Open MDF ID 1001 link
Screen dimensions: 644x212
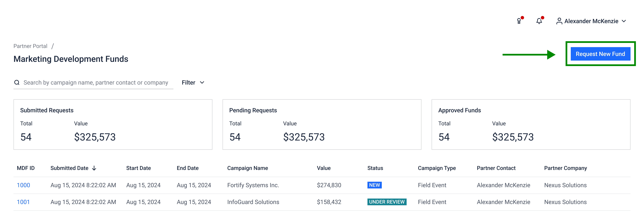(23, 202)
